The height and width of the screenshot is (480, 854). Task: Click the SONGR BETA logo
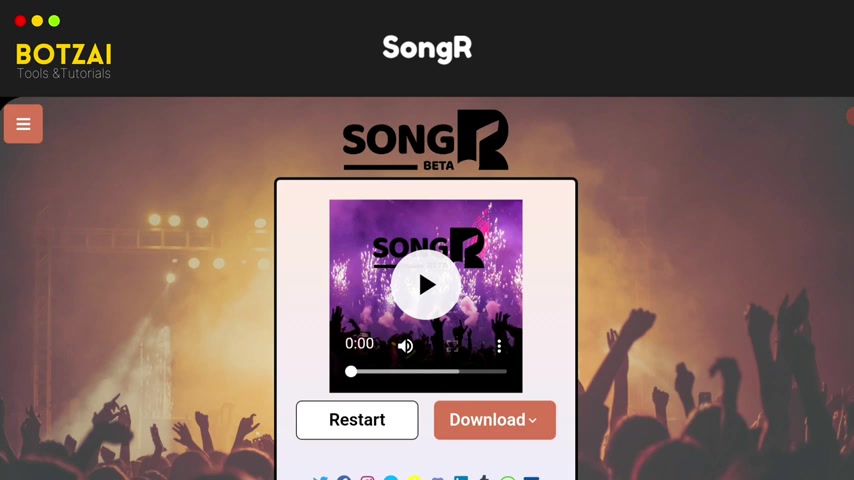click(x=425, y=141)
